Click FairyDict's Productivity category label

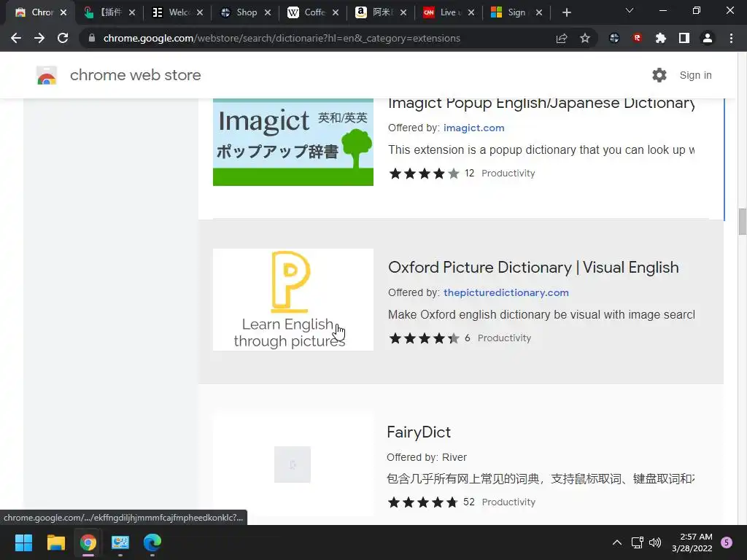tap(508, 502)
